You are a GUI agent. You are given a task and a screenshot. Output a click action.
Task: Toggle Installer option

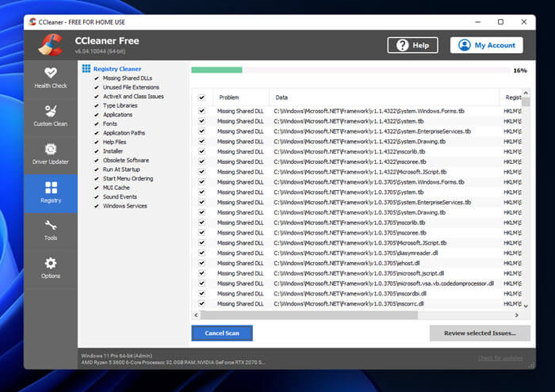pyautogui.click(x=109, y=151)
